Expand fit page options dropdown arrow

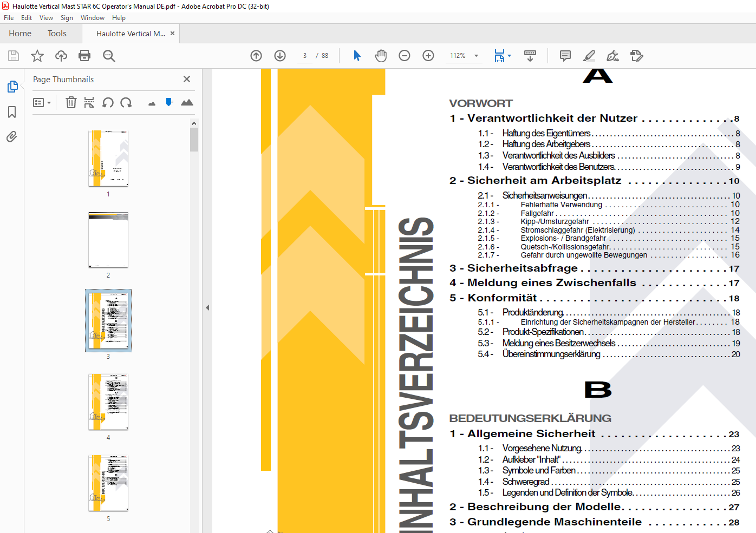(509, 56)
